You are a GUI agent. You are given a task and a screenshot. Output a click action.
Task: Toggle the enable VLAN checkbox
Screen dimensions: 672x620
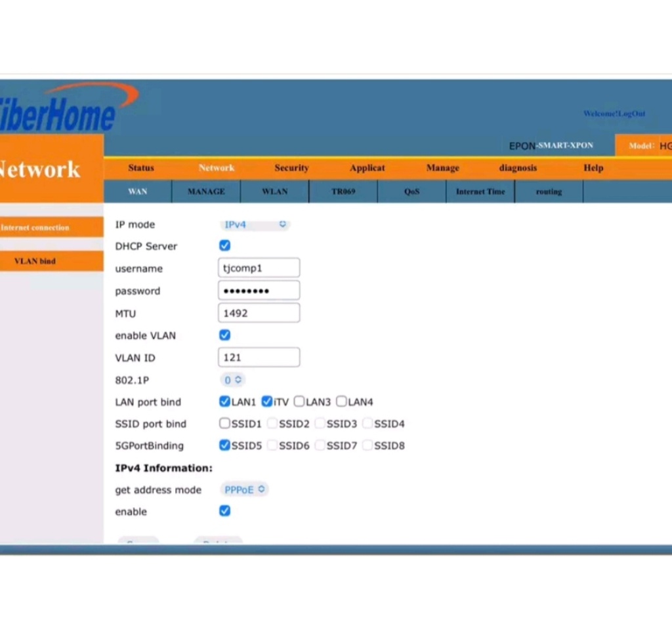coord(224,335)
